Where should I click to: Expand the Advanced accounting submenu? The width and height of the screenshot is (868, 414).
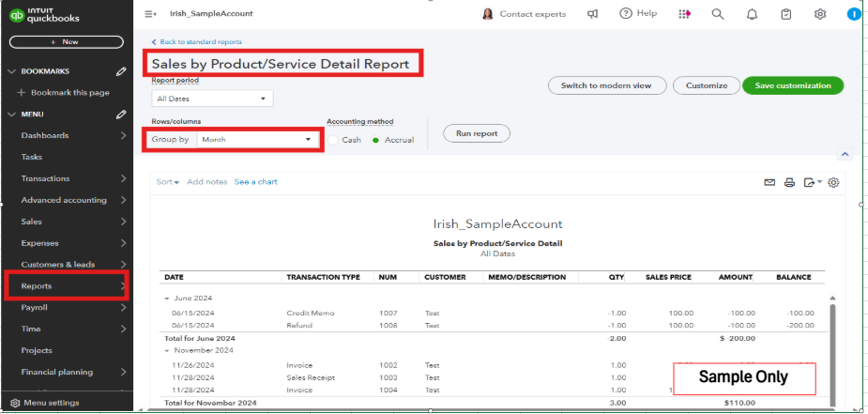[x=124, y=200]
